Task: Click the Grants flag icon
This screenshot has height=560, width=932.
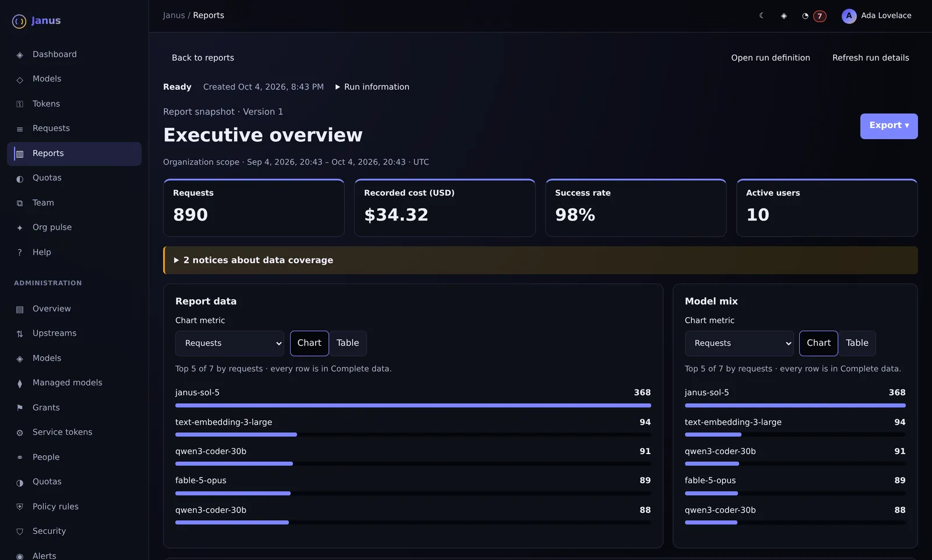Action: [20, 408]
